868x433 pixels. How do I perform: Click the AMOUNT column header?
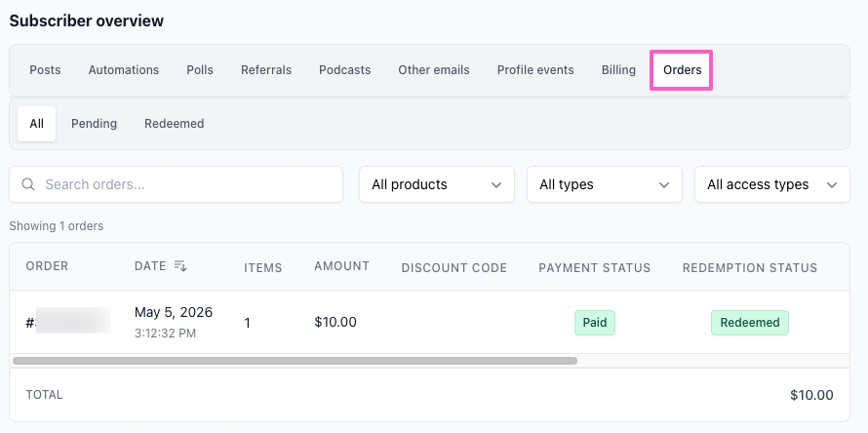(x=341, y=266)
